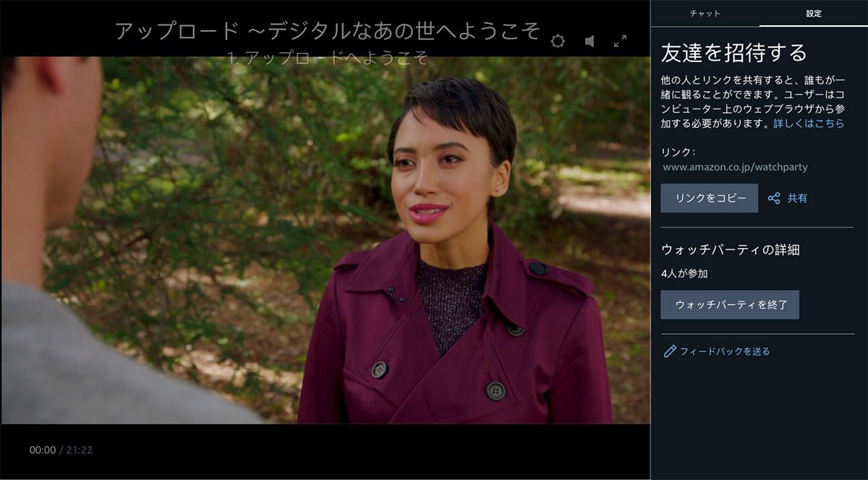
Task: Click the 4人が参加 participant count
Action: tap(684, 274)
